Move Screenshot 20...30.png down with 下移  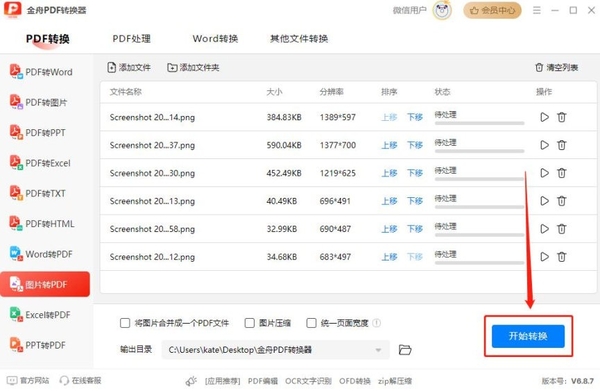[415, 173]
